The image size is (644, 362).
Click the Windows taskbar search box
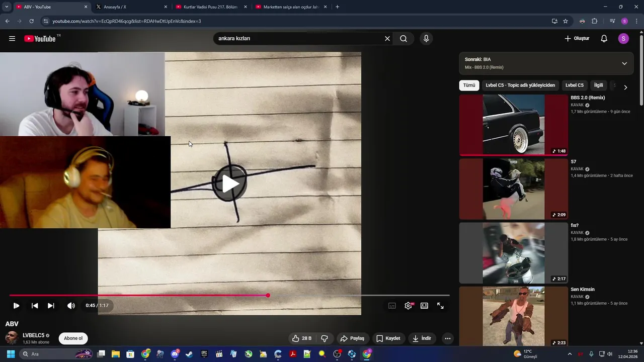[x=56, y=354]
